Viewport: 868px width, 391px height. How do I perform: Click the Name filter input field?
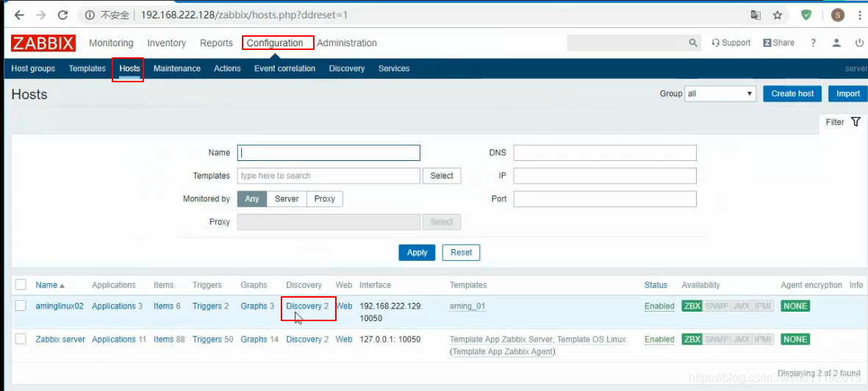pyautogui.click(x=329, y=153)
